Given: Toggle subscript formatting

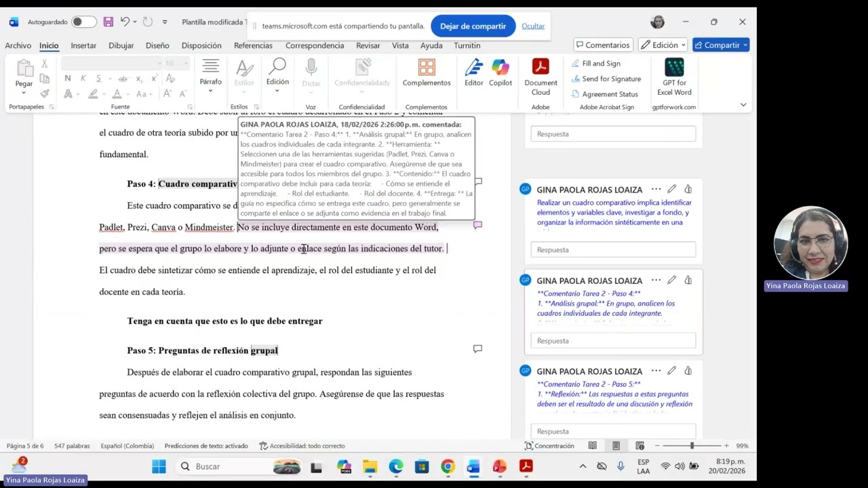Looking at the screenshot, I should coord(140,79).
